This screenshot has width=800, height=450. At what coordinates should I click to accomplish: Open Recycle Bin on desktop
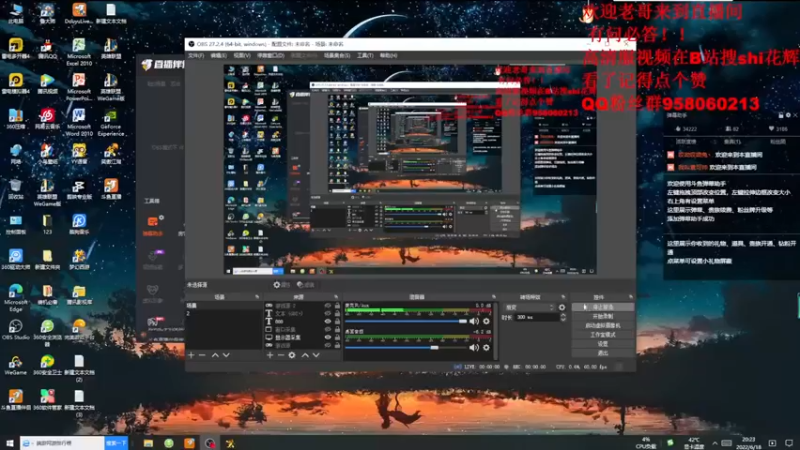click(15, 189)
